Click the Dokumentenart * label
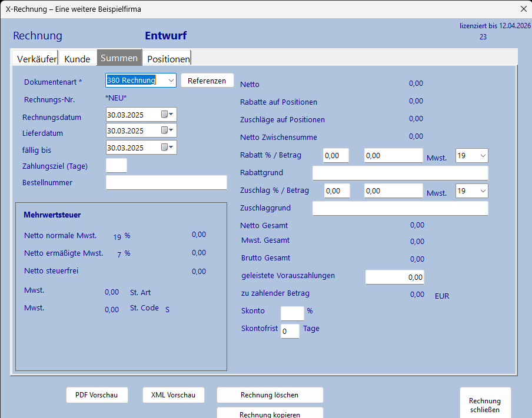 (53, 82)
